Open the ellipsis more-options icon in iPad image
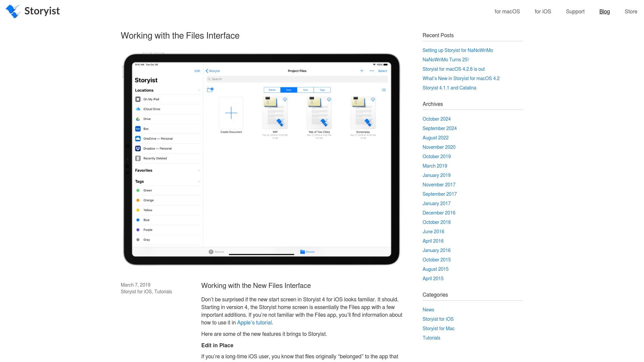 (x=372, y=71)
